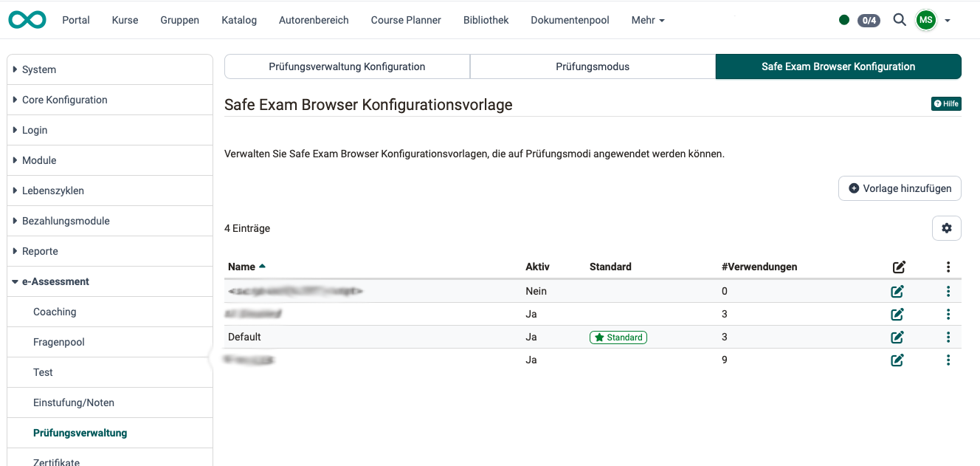The height and width of the screenshot is (466, 980).
Task: Open the table settings gear icon
Action: click(947, 227)
